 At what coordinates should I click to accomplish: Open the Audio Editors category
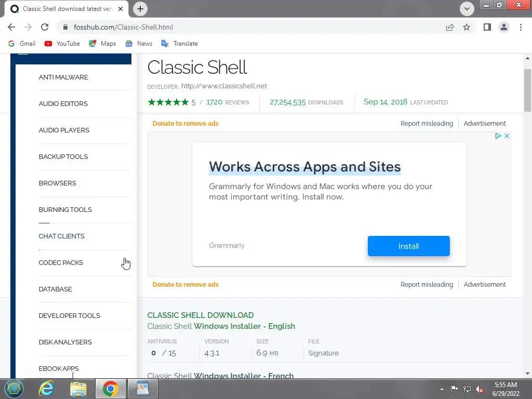coord(63,104)
